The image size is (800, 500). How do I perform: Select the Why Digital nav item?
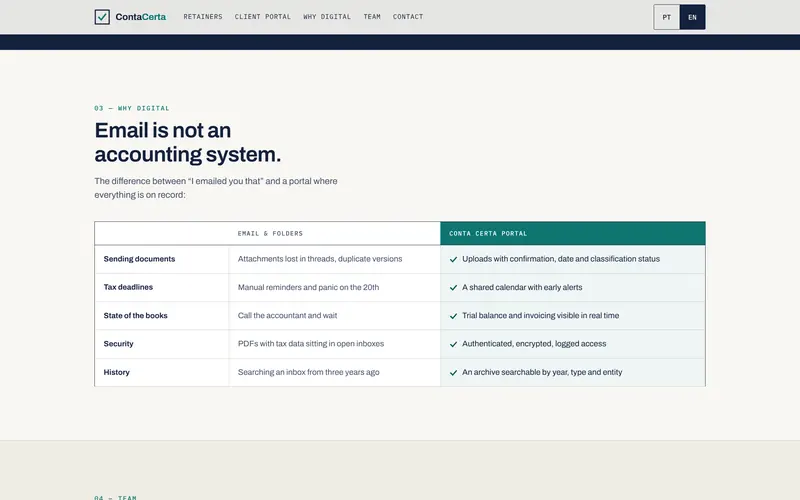(327, 17)
